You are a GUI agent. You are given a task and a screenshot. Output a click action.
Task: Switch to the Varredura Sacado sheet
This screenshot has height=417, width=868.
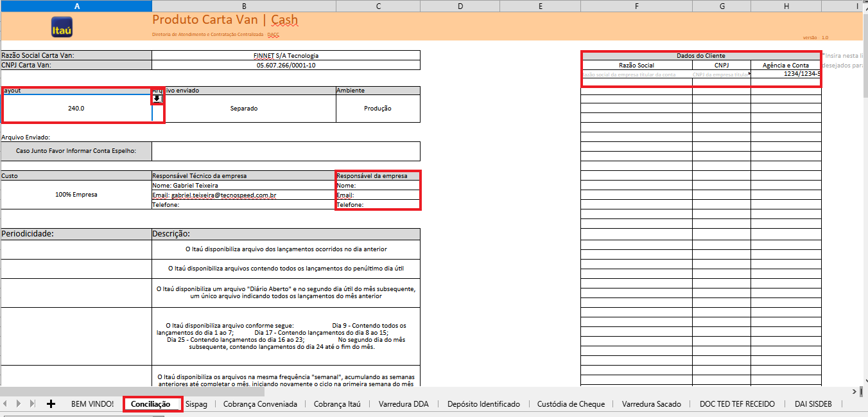click(x=652, y=404)
